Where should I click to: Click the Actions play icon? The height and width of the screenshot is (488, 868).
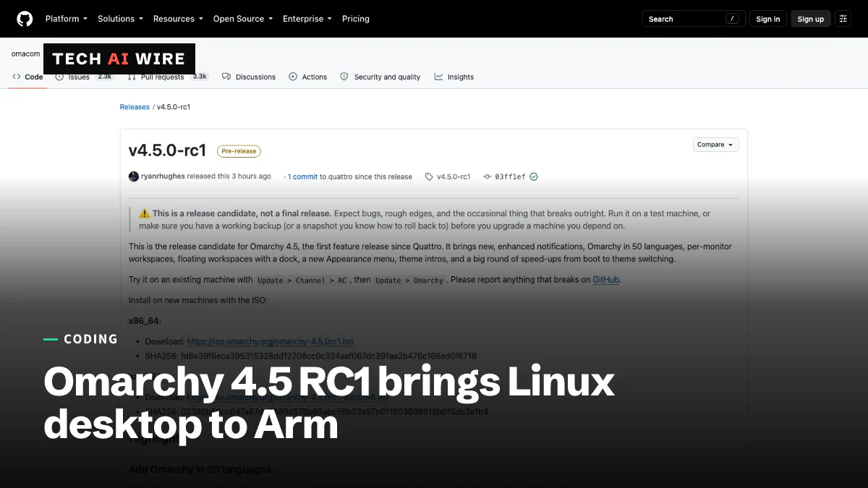293,77
